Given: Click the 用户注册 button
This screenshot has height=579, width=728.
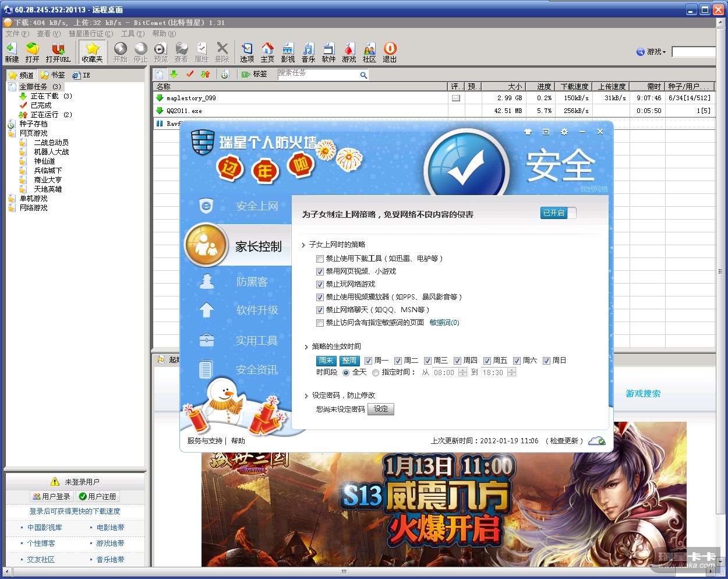Looking at the screenshot, I should (98, 496).
